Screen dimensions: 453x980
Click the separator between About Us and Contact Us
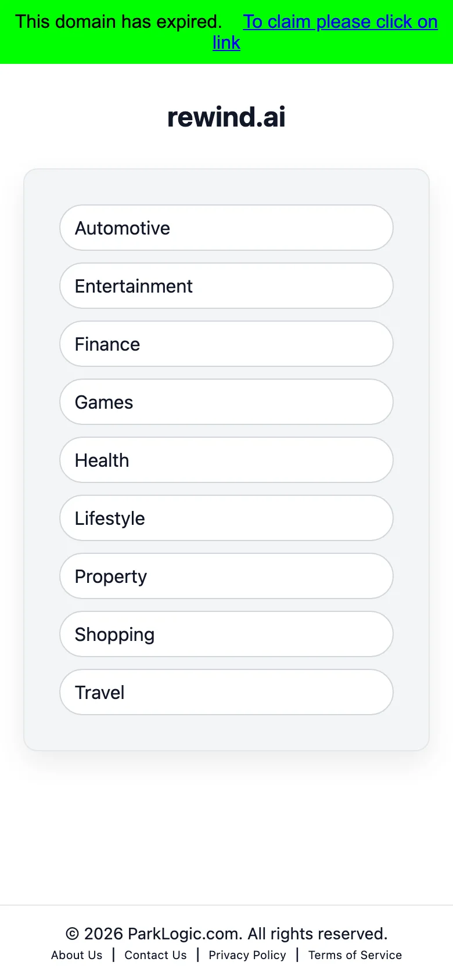pyautogui.click(x=113, y=955)
